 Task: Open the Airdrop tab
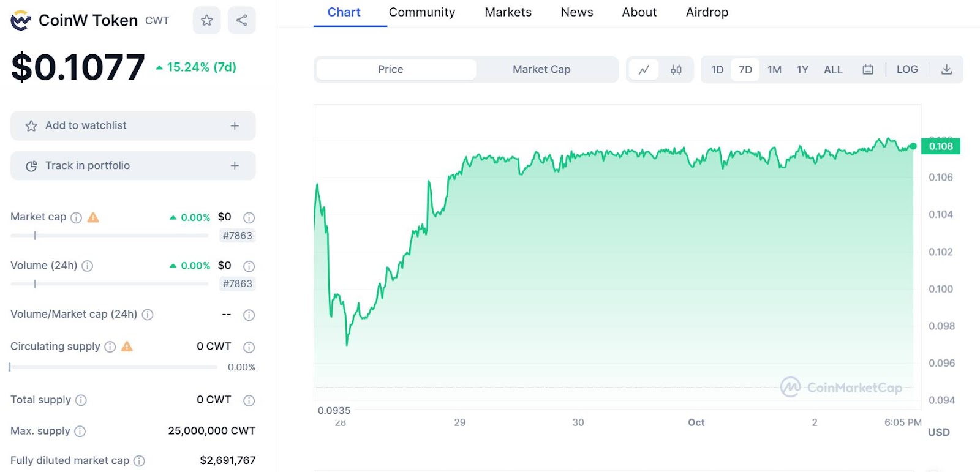707,12
